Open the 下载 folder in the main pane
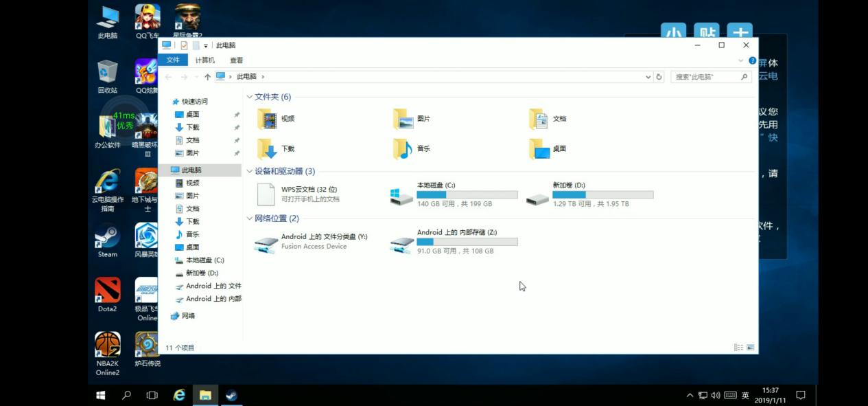The image size is (868, 406). pos(277,148)
